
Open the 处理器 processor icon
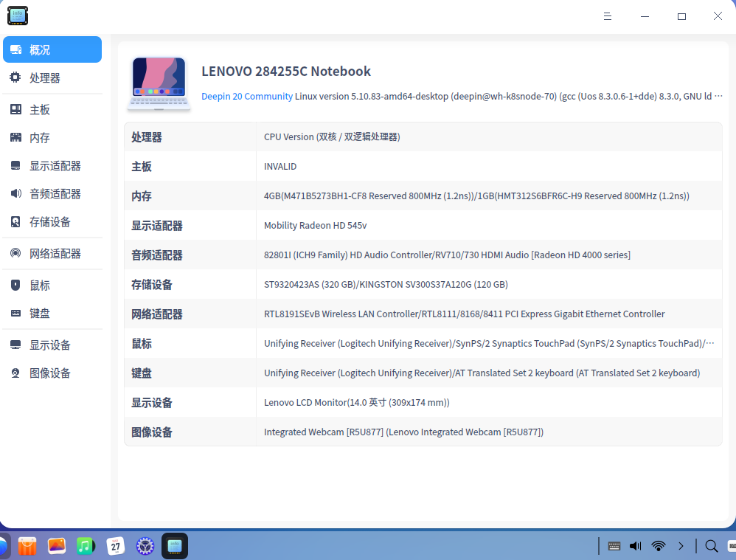click(15, 77)
